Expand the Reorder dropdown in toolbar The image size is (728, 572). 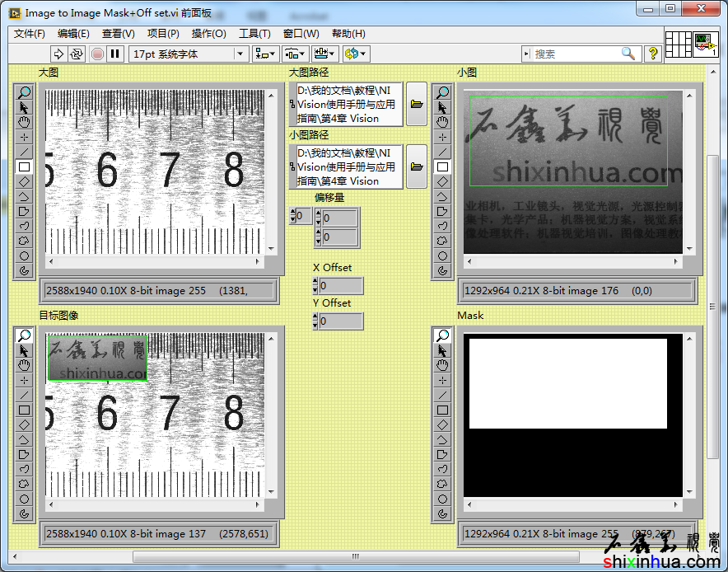coord(356,54)
